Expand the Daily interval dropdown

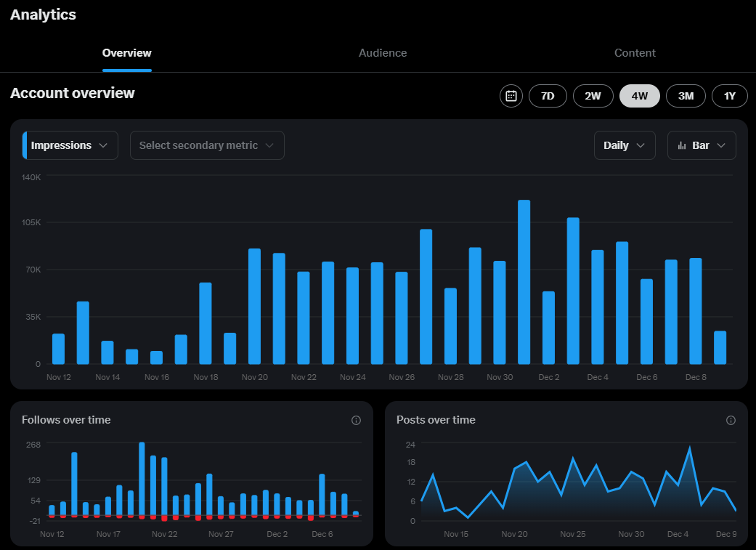(x=625, y=145)
